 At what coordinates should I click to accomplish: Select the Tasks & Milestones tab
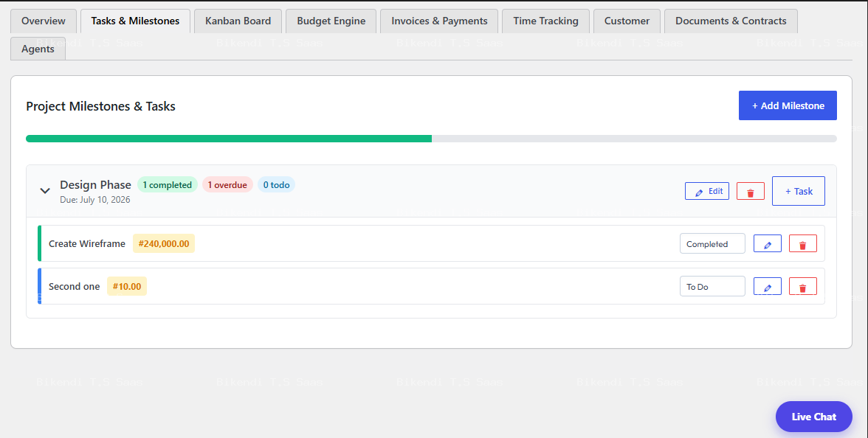(135, 21)
